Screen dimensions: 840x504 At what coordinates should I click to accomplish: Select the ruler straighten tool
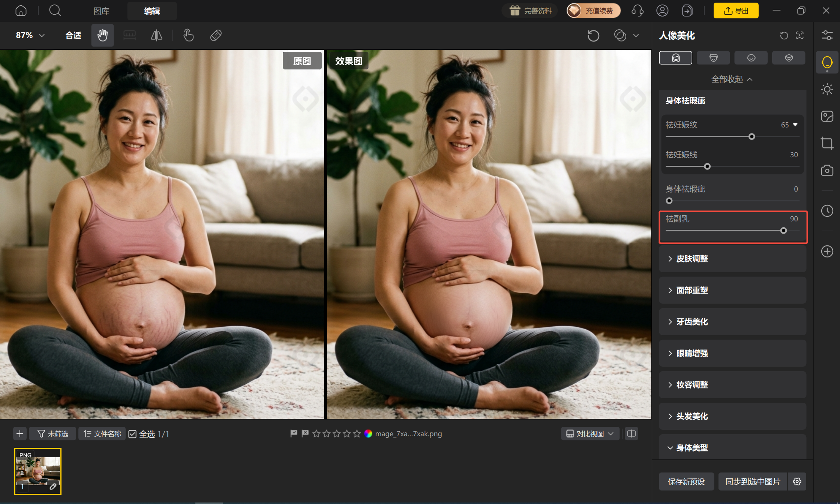tap(129, 35)
